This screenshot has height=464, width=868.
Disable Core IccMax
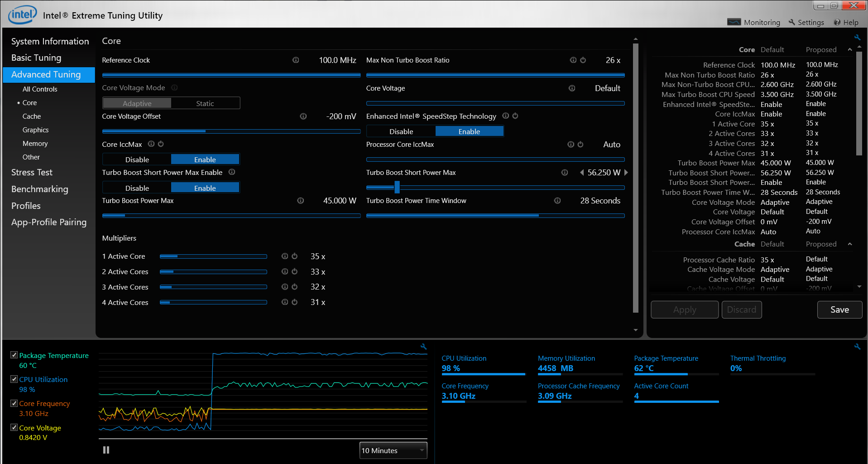137,159
